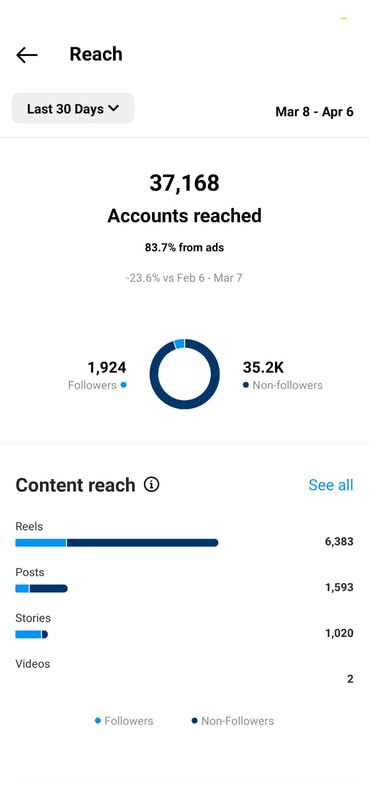The image size is (369, 800).
Task: Tap the 37,168 Accounts reached number
Action: (184, 183)
